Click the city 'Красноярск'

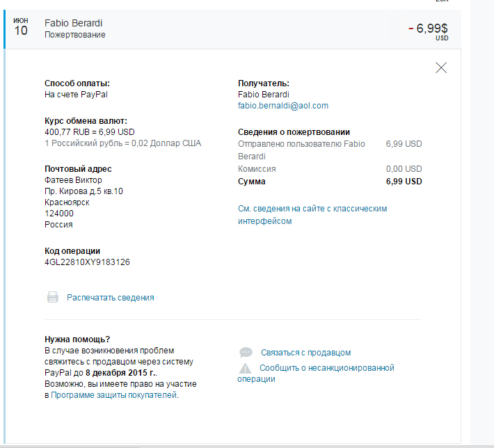click(x=67, y=202)
